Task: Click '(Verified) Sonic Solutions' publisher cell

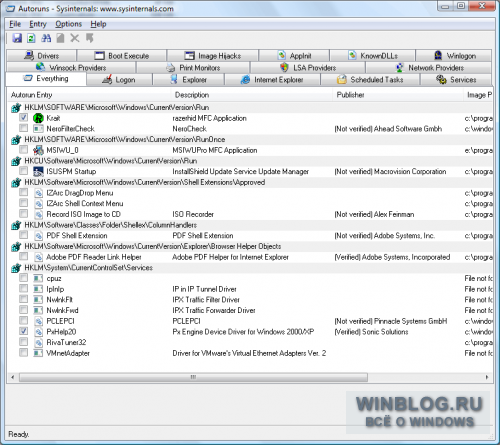Action: tap(371, 332)
